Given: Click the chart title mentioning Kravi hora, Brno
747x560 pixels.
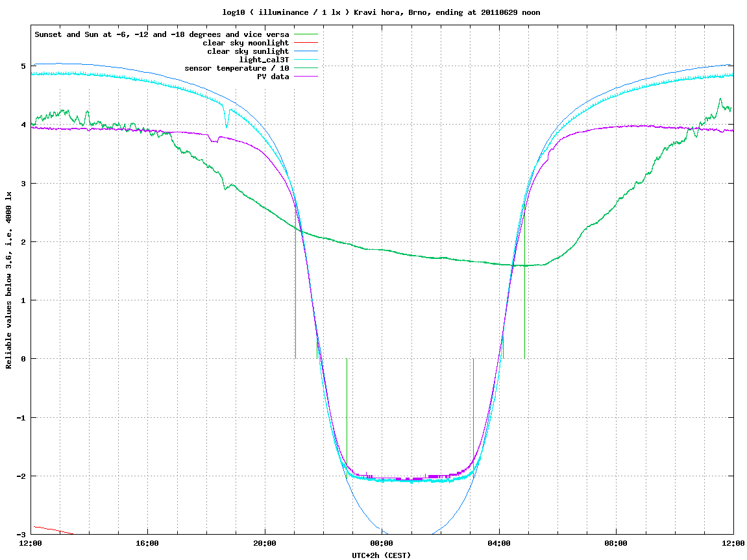Looking at the screenshot, I should click(x=381, y=12).
